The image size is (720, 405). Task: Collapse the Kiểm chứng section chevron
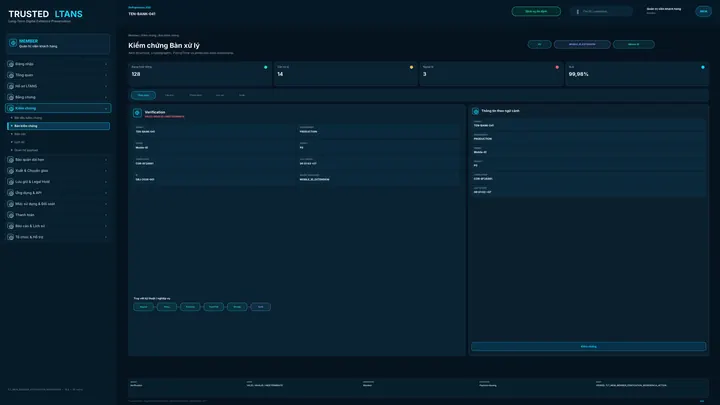tap(106, 108)
